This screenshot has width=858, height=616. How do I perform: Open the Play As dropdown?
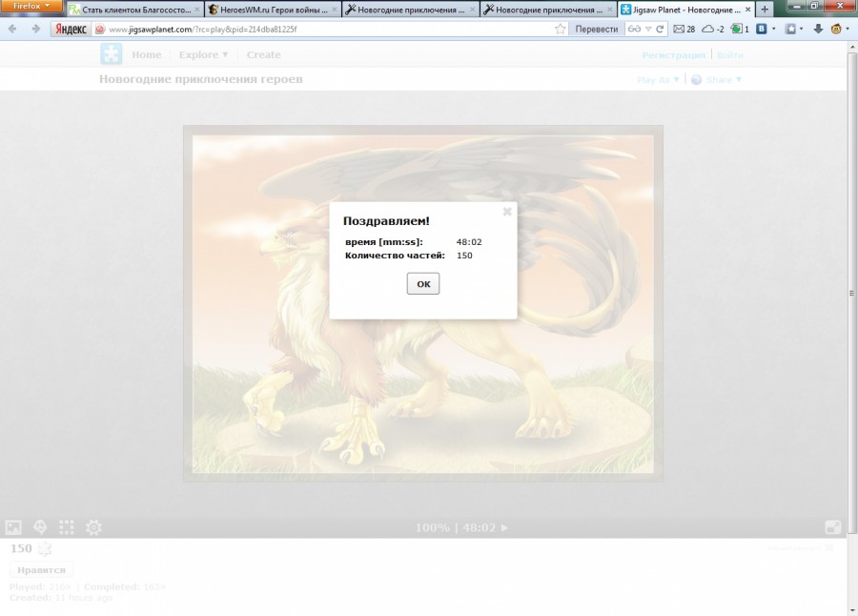658,80
